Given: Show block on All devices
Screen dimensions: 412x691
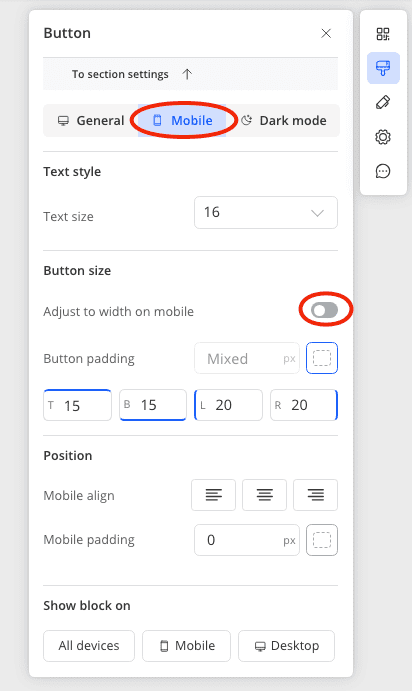Looking at the screenshot, I should click(89, 646).
